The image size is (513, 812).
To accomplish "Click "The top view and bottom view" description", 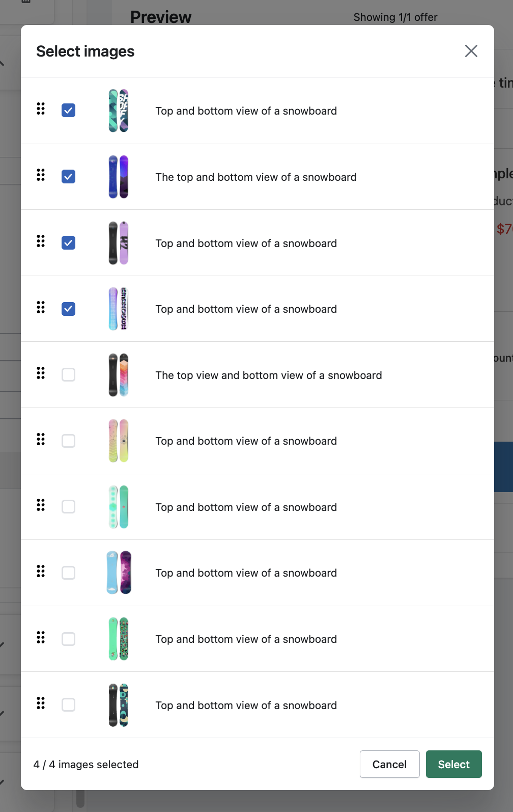I will (x=268, y=375).
